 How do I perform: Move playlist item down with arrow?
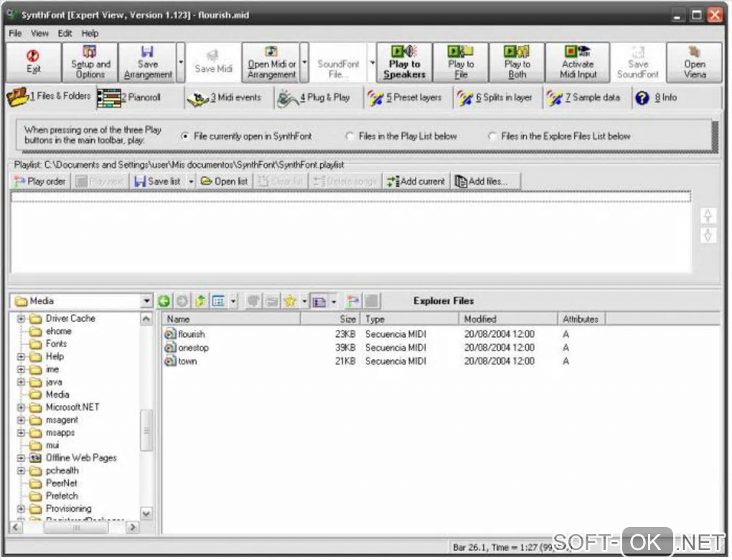[x=708, y=235]
